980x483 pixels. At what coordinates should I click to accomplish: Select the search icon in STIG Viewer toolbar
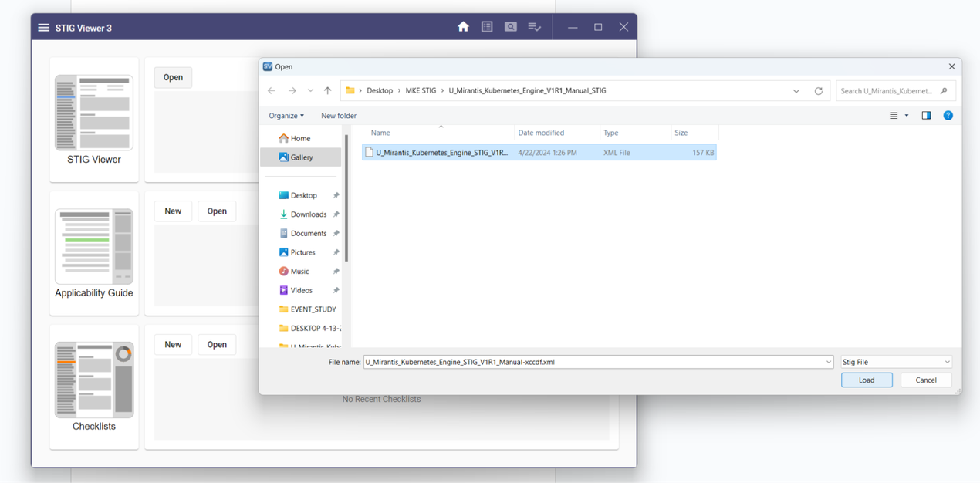click(511, 26)
